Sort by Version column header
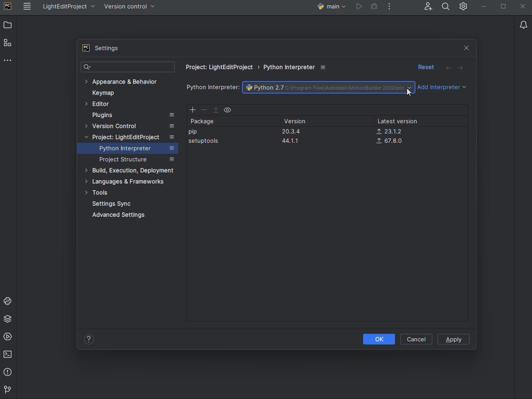 coord(327,121)
